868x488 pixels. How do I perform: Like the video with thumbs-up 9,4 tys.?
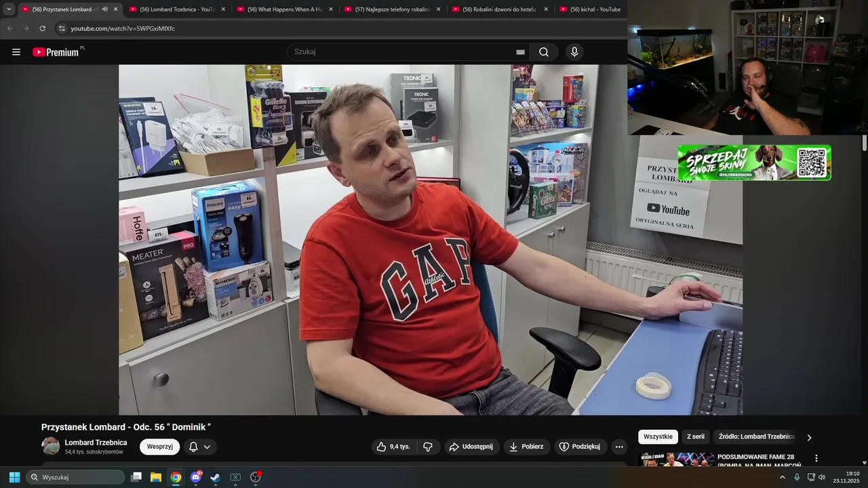click(393, 447)
